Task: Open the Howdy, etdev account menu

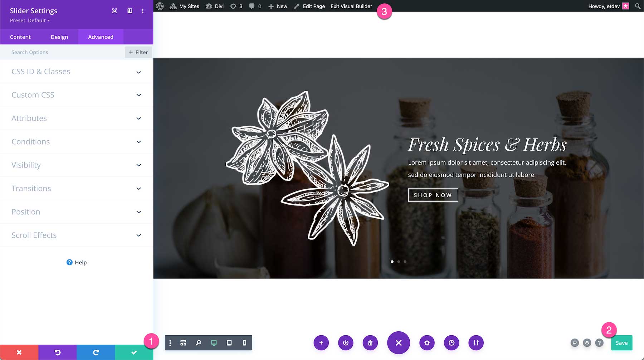Action: tap(608, 6)
